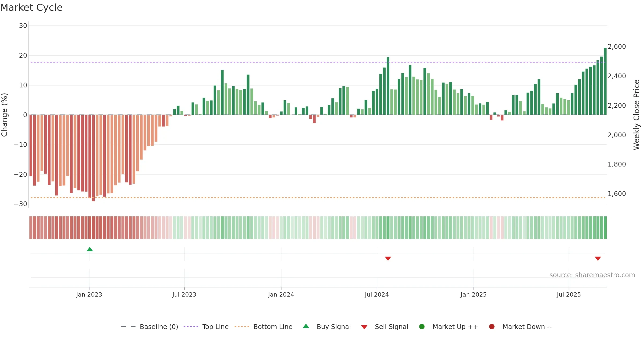644x362 pixels.
Task: Click the source: sharemaestro.com text
Action: click(592, 275)
